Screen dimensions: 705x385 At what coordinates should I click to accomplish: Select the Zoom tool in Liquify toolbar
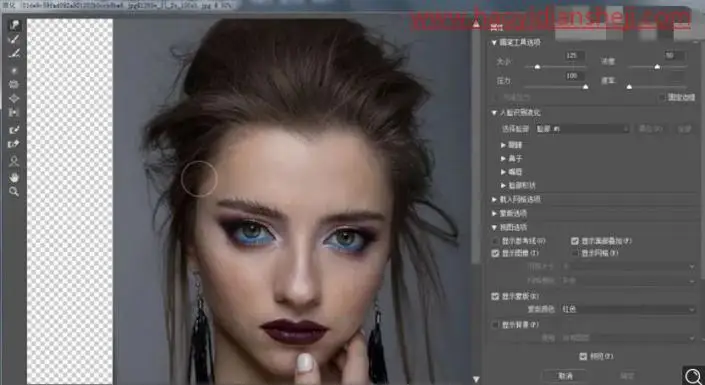point(14,192)
